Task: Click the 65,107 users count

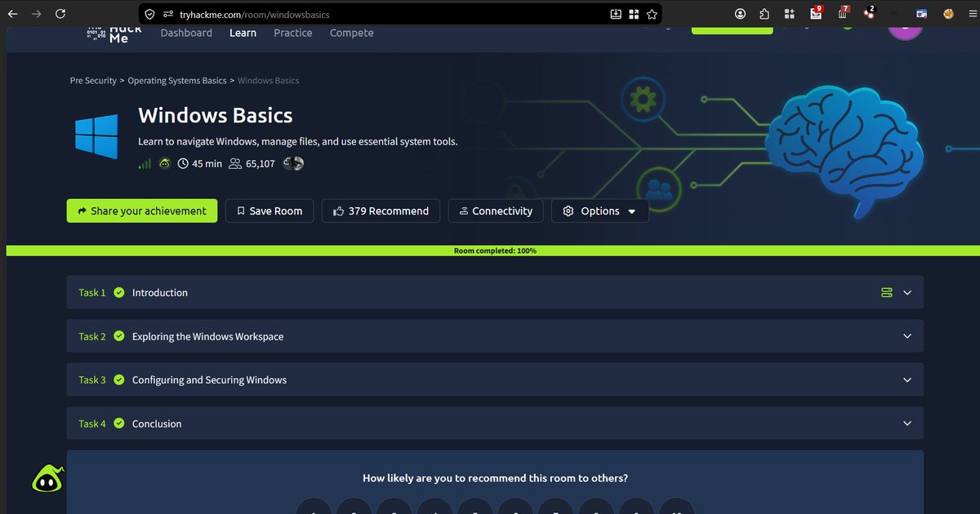Action: (x=261, y=164)
